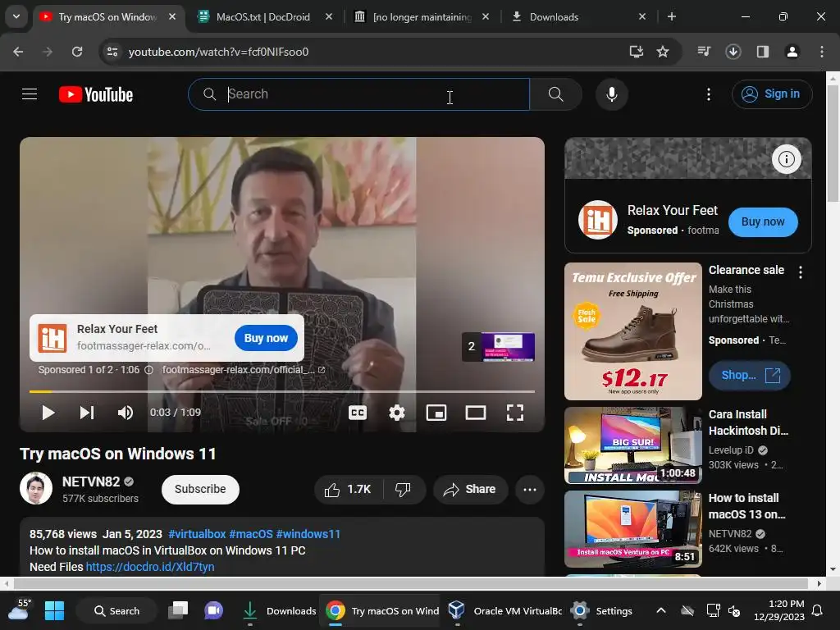Open more actions ellipsis under video

pyautogui.click(x=530, y=489)
